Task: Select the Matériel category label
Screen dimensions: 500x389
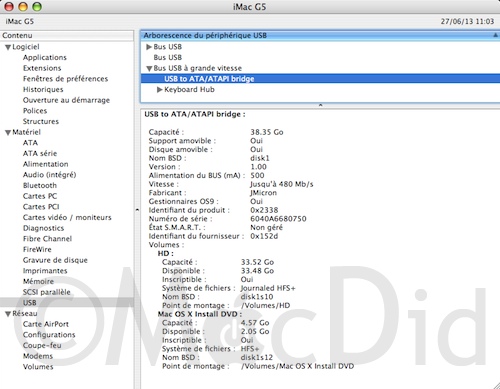Action: [26, 132]
